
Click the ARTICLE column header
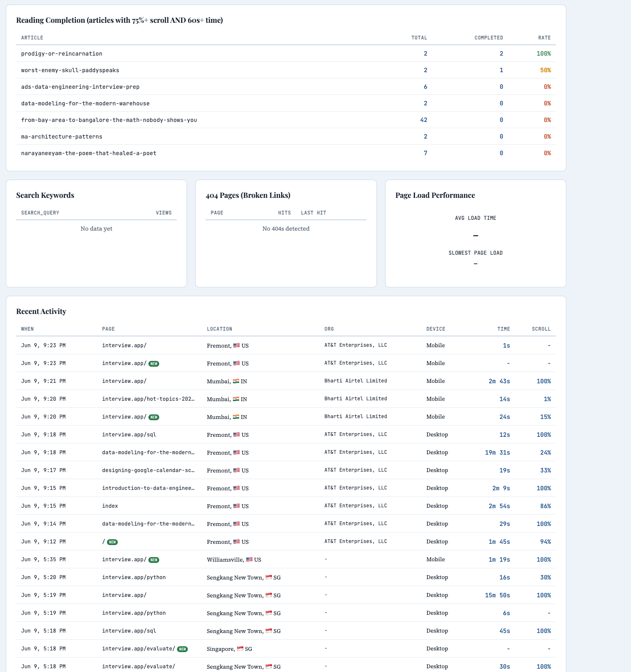tap(32, 38)
